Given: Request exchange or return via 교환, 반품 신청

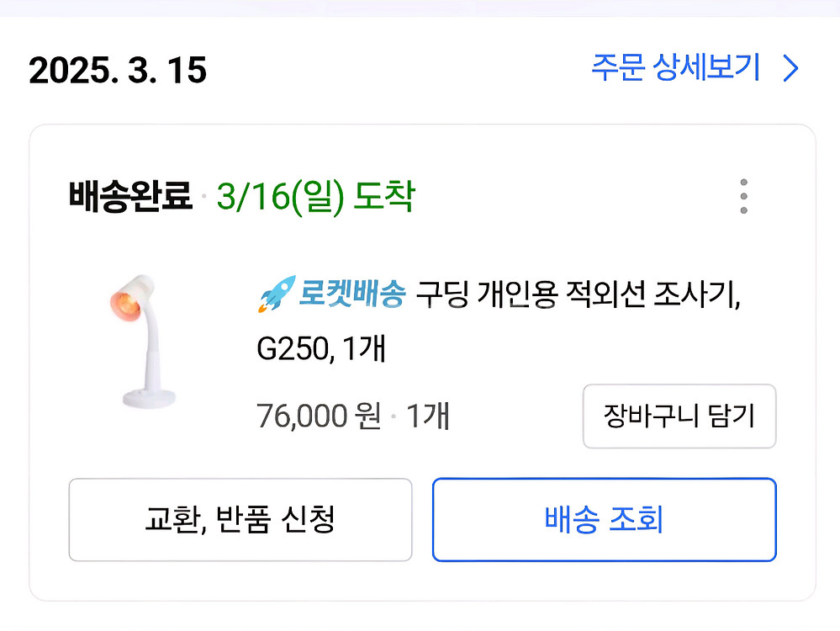Looking at the screenshot, I should point(238,519).
